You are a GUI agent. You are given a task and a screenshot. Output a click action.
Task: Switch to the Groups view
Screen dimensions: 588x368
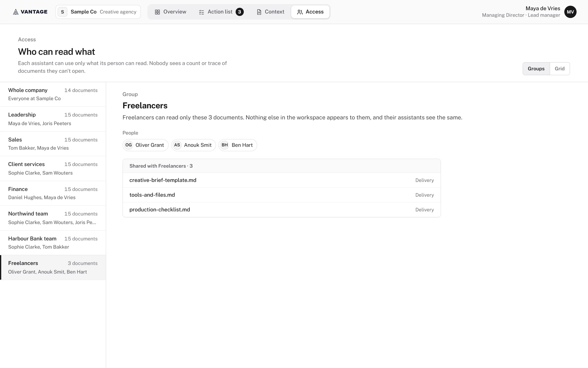click(x=536, y=69)
